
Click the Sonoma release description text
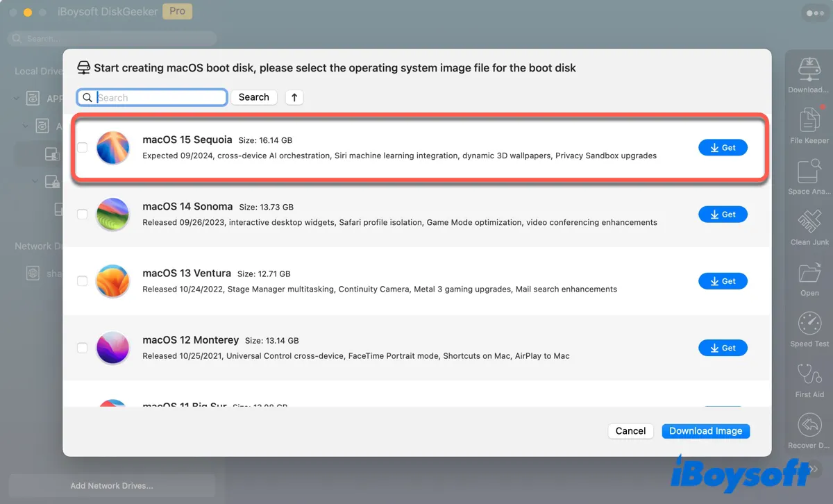[x=400, y=222]
